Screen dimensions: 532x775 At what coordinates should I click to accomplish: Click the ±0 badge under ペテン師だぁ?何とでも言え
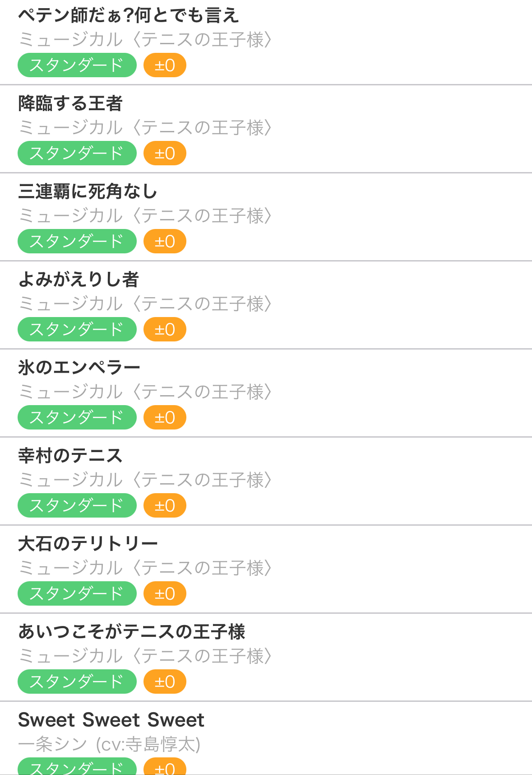coord(165,65)
